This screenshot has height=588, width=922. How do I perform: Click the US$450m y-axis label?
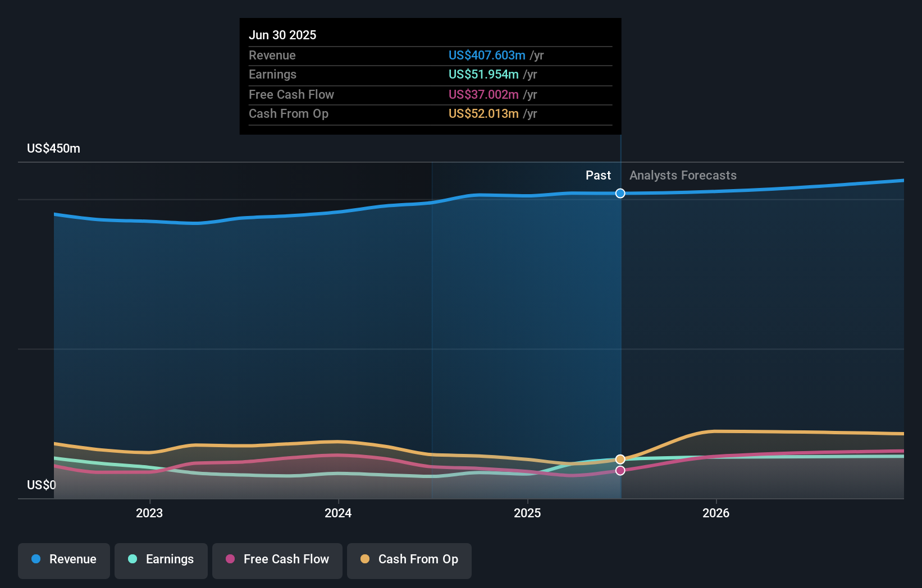tap(53, 148)
